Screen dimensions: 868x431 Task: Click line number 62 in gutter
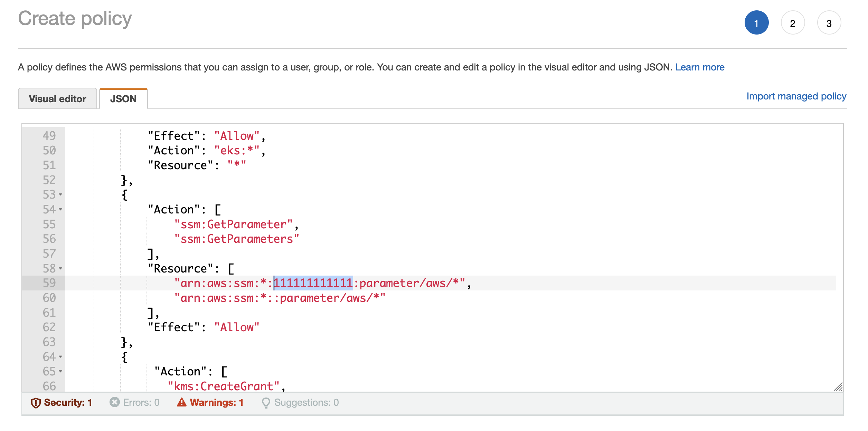[x=49, y=327]
